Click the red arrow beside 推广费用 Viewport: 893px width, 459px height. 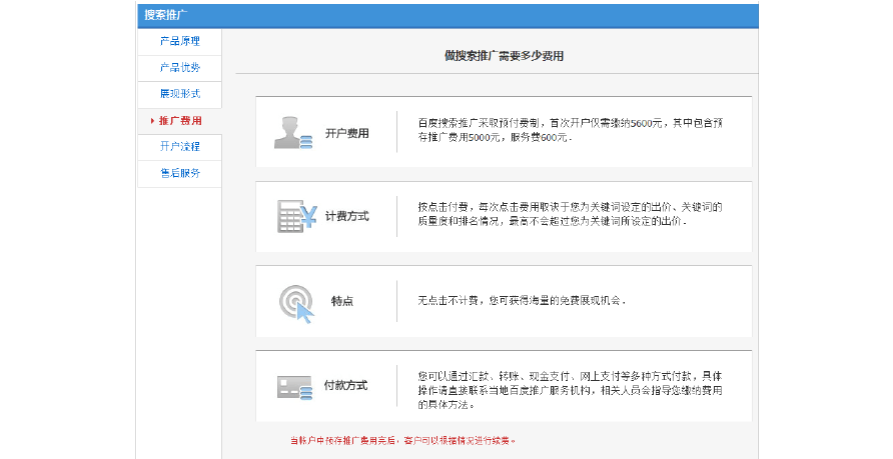(151, 121)
